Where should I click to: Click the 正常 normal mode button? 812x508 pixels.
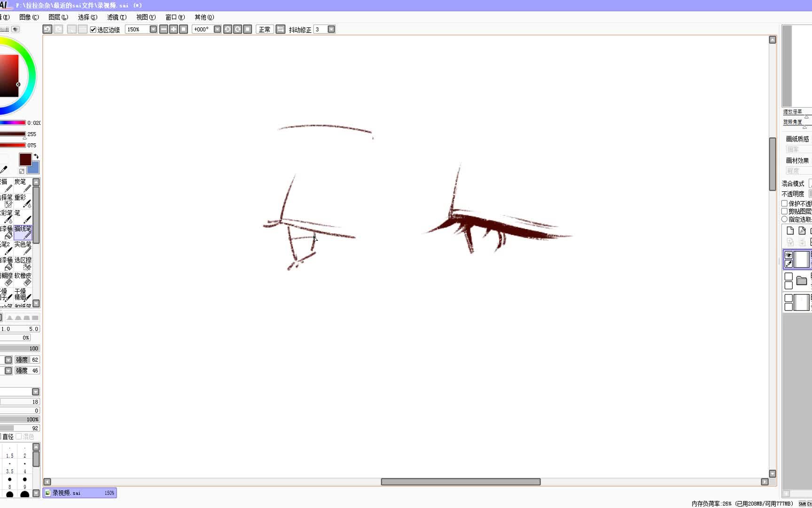(265, 29)
